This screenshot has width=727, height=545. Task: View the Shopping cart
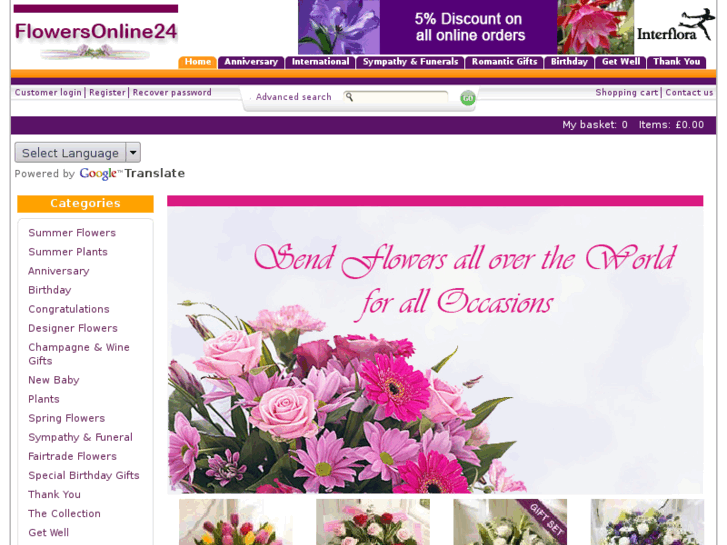pos(627,92)
